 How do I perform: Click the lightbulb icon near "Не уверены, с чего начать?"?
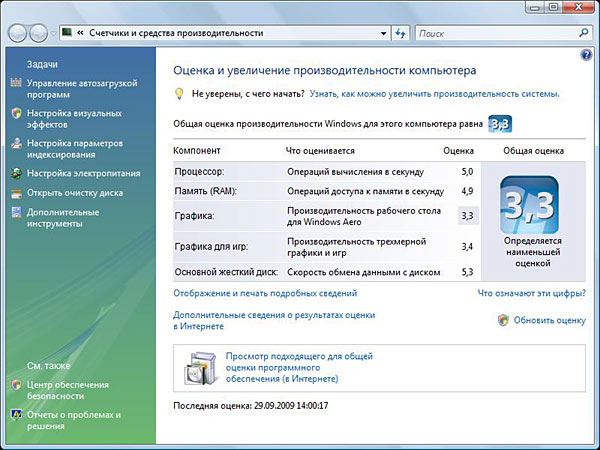179,93
